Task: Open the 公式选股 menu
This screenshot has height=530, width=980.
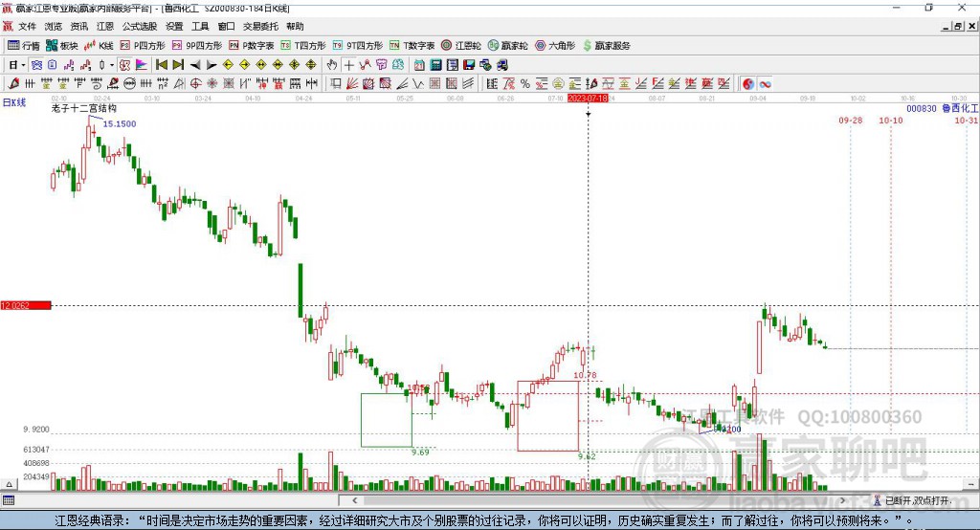Action: coord(140,26)
